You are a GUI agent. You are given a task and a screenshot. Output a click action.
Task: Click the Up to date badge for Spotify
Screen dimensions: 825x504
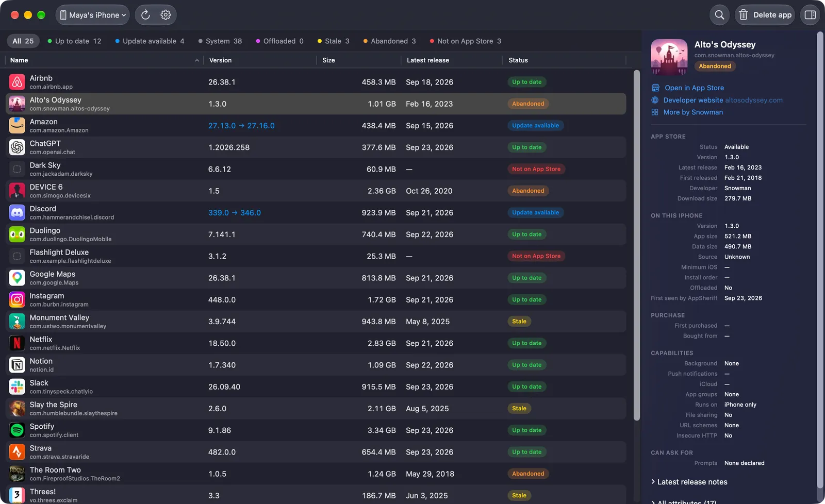[x=527, y=430]
